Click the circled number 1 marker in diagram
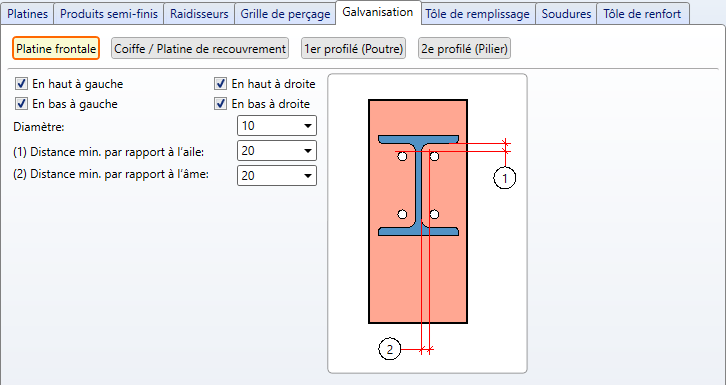This screenshot has height=385, width=726. point(505,178)
